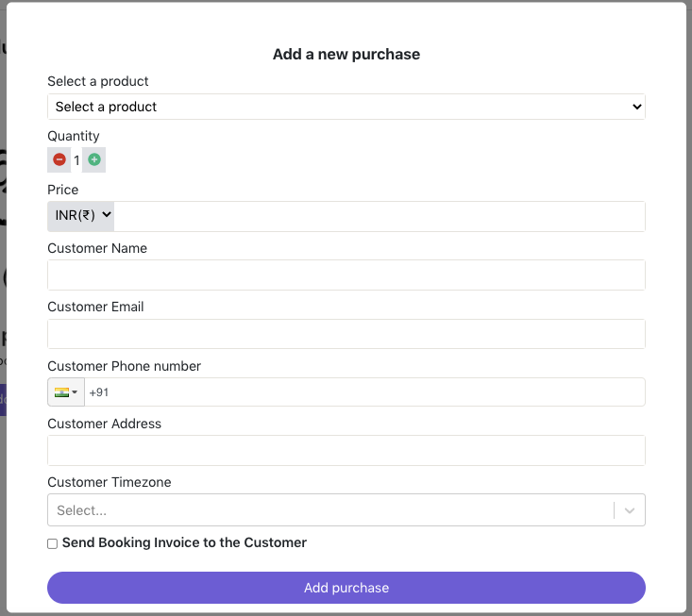692x616 pixels.
Task: Open the INR currency dropdown
Action: point(81,216)
